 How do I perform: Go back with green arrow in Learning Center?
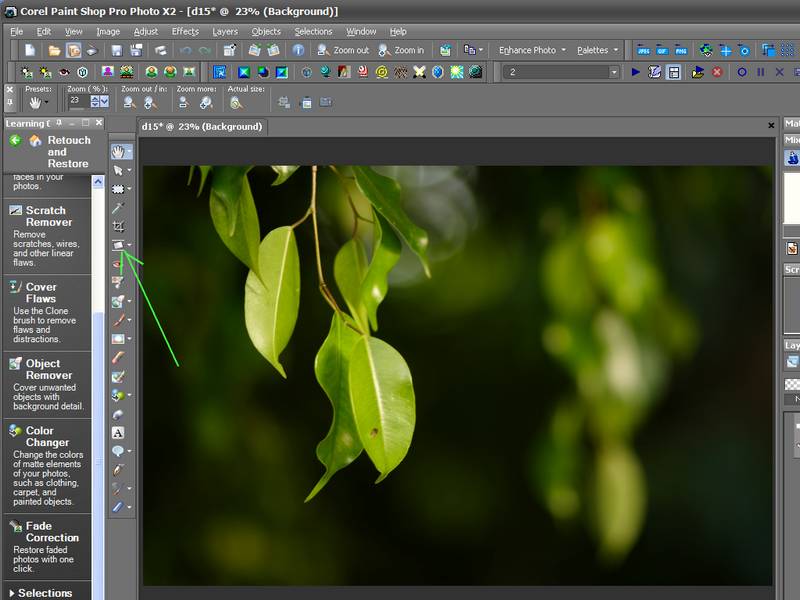(16, 141)
